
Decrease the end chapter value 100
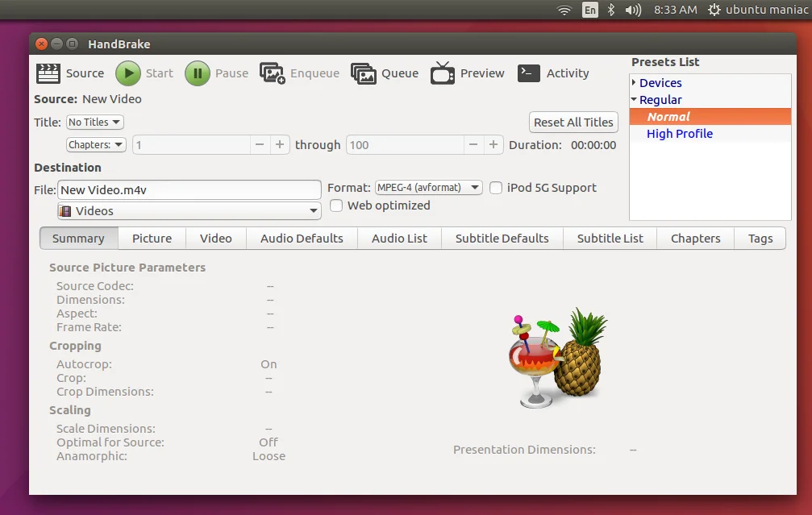(473, 145)
